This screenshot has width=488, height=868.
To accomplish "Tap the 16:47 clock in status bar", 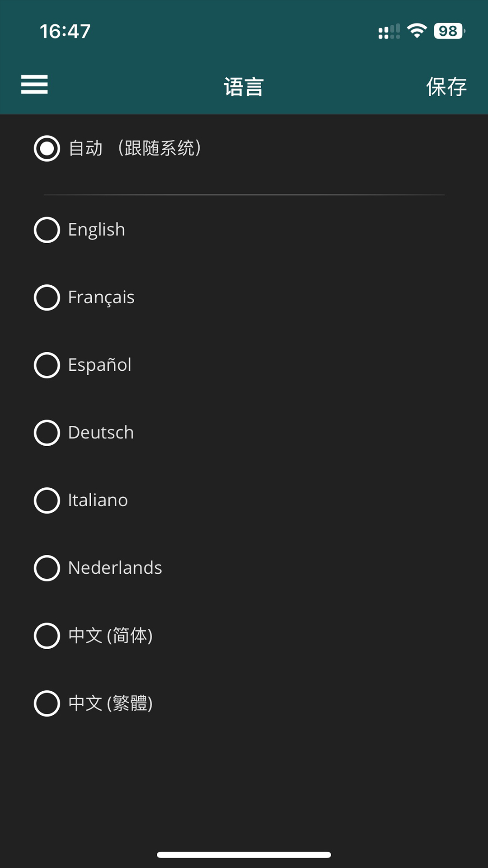I will (65, 31).
